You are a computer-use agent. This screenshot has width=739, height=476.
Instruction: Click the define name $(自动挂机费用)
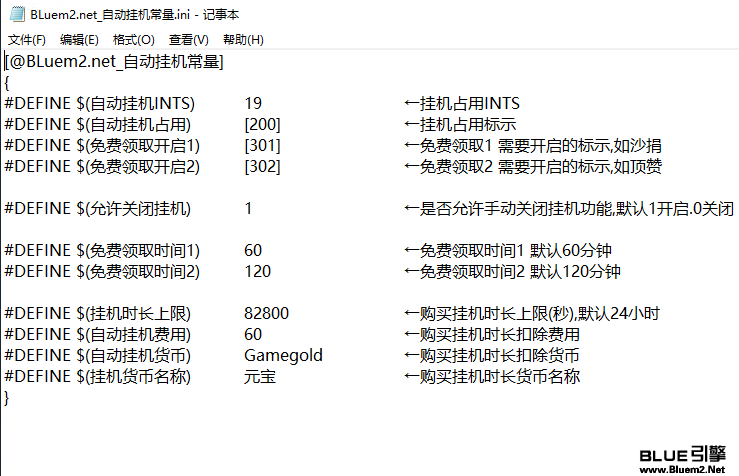click(x=133, y=335)
